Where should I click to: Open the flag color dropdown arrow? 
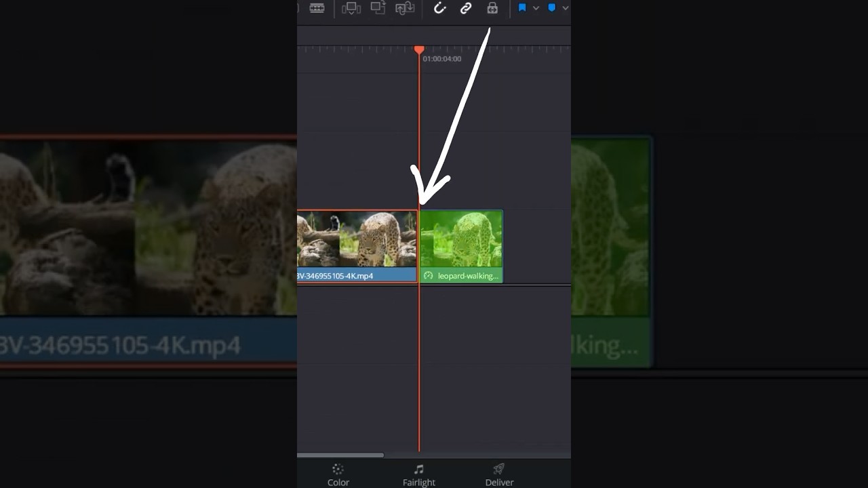click(x=536, y=8)
